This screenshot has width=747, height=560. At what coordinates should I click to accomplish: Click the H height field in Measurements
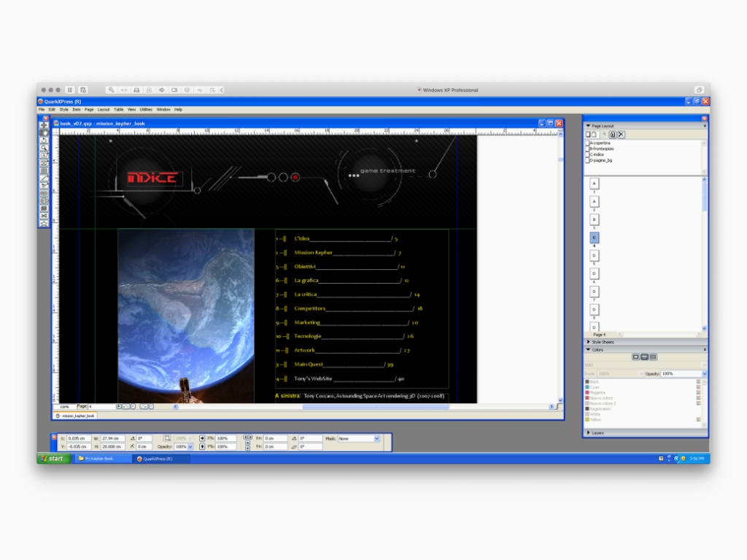pyautogui.click(x=112, y=447)
